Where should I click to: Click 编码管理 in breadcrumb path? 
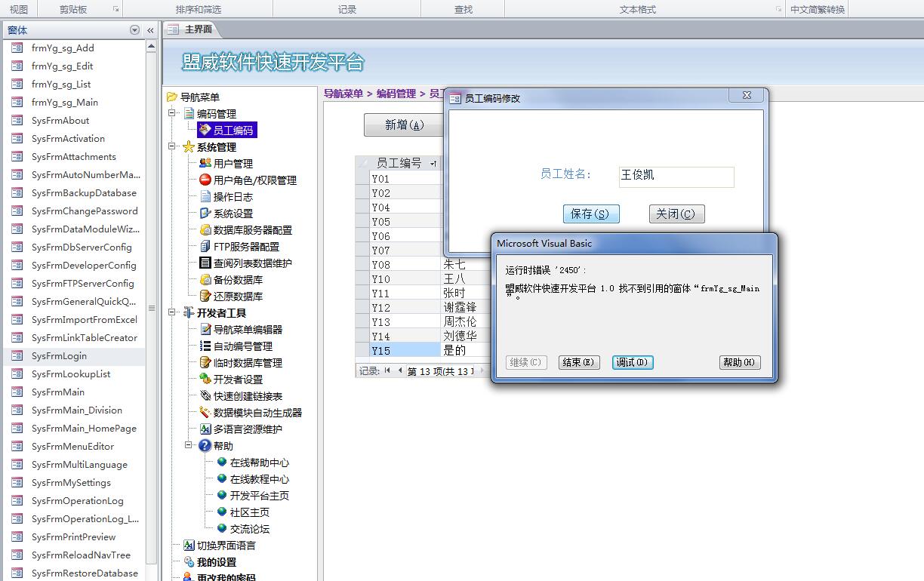[x=396, y=94]
